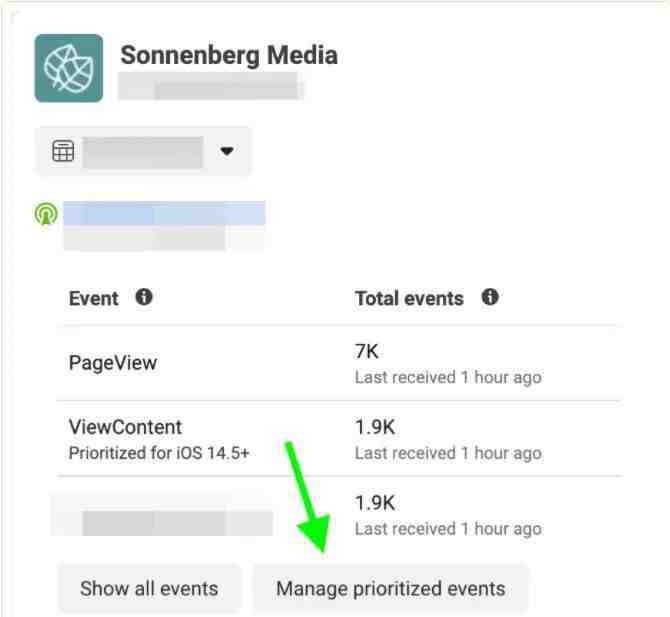Screen dimensions: 670x617
Task: Click the blurred third event name
Action: [x=177, y=522]
